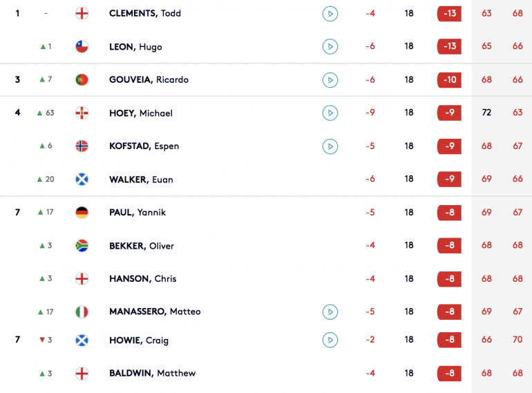
Task: Play Matteo Manassero's video clip
Action: 330,312
